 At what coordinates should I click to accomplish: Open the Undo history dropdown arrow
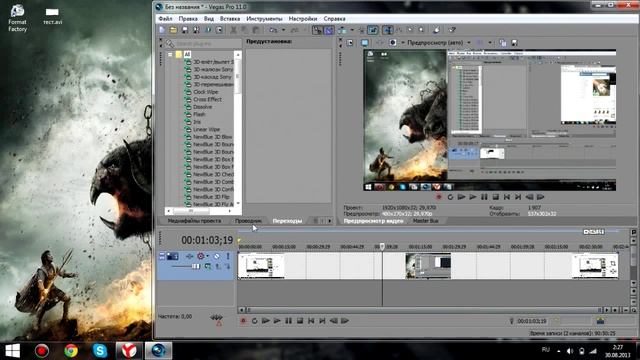[x=283, y=30]
